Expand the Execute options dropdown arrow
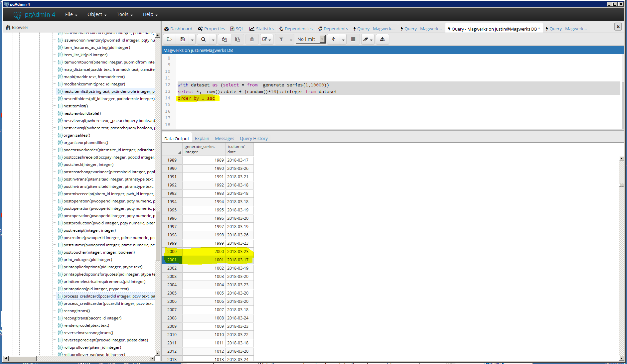The image size is (627, 364). [x=343, y=40]
